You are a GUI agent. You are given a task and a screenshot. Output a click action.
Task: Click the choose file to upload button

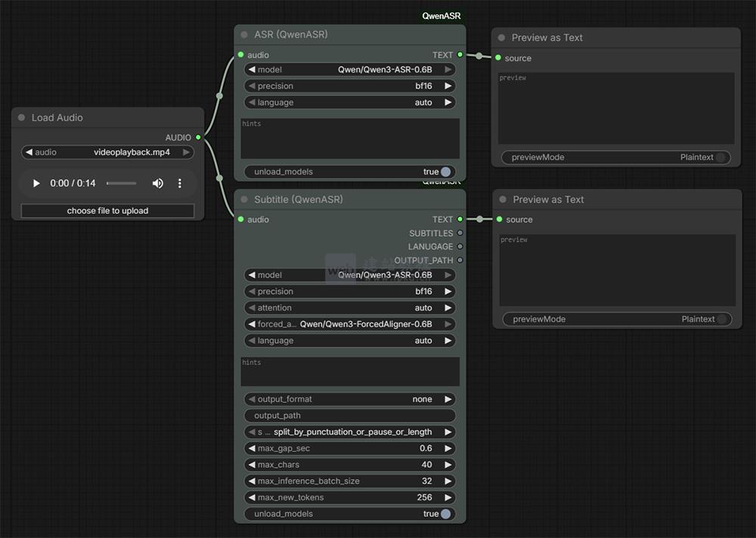(107, 211)
